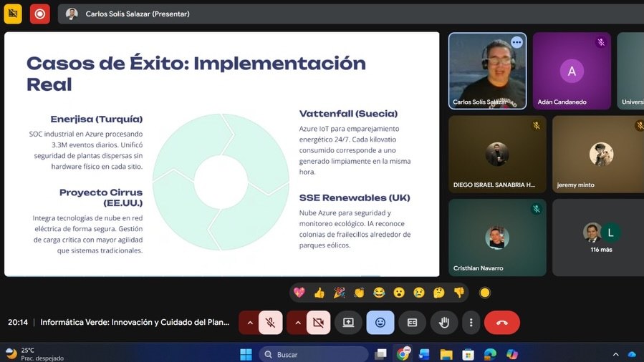Raise your hand

tap(444, 323)
